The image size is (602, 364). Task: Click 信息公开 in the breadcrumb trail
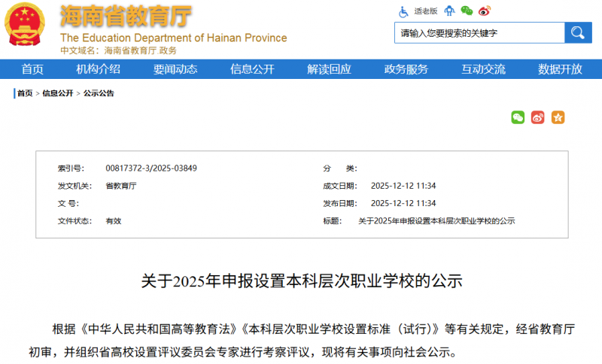click(x=58, y=93)
